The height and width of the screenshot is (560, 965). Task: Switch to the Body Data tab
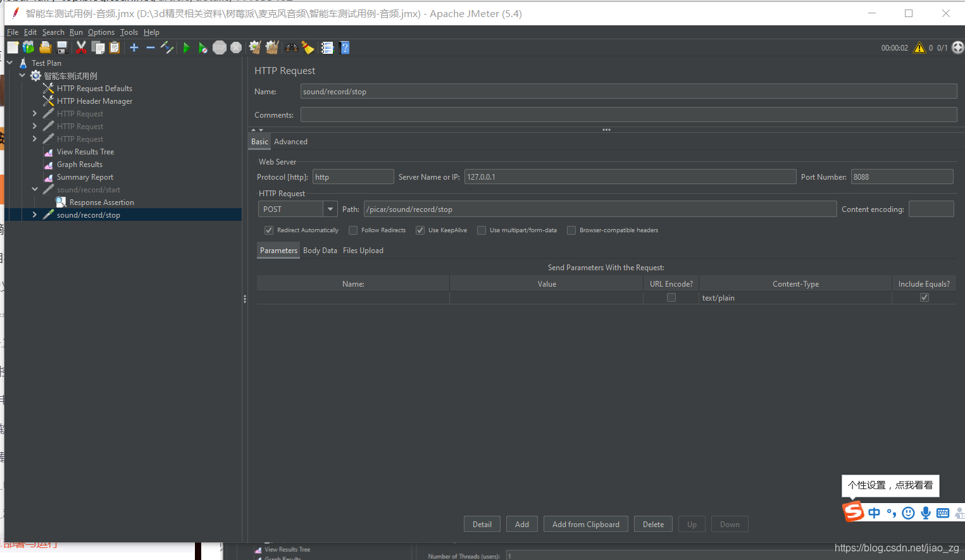[320, 251]
